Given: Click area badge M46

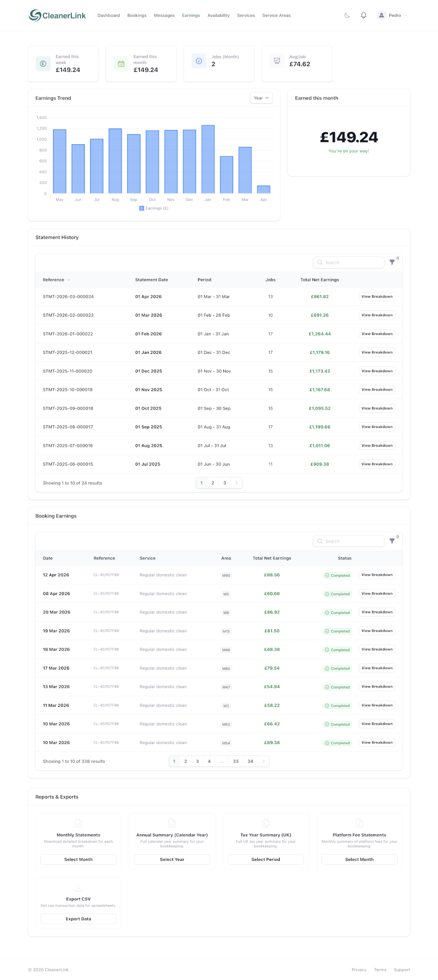Looking at the screenshot, I should pyautogui.click(x=226, y=650).
